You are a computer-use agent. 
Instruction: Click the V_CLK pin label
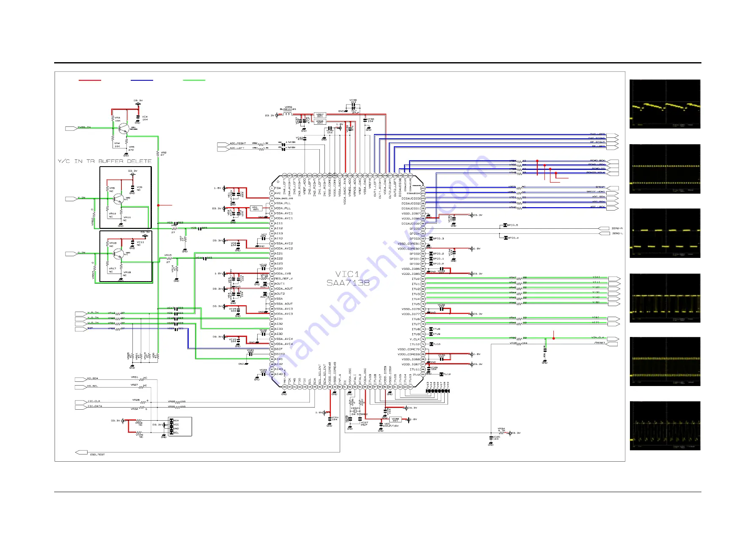tap(415, 339)
